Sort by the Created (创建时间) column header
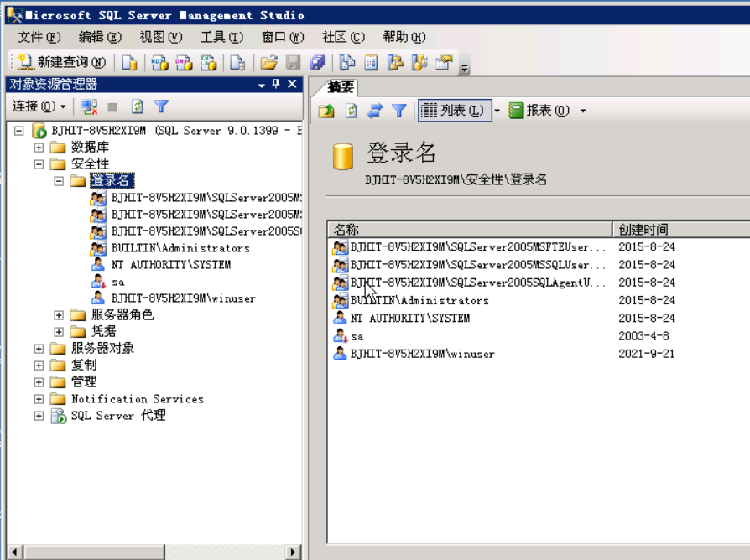This screenshot has height=560, width=750. click(681, 230)
